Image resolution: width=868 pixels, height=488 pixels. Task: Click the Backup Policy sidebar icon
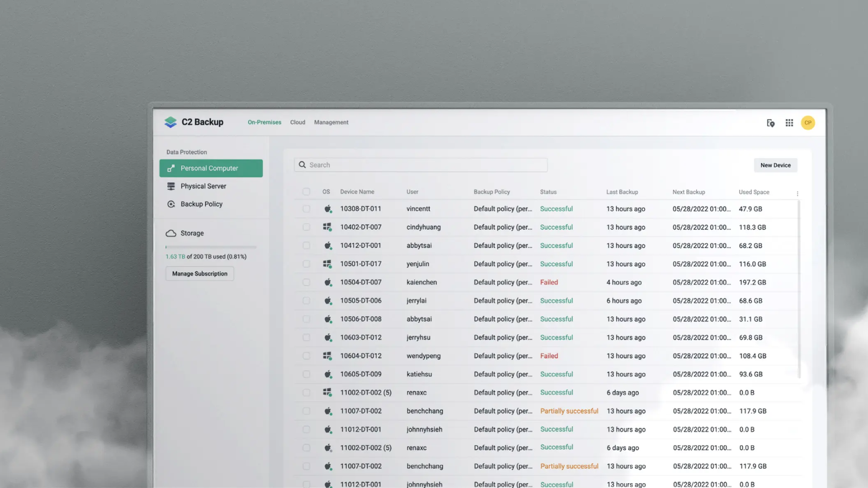(171, 204)
